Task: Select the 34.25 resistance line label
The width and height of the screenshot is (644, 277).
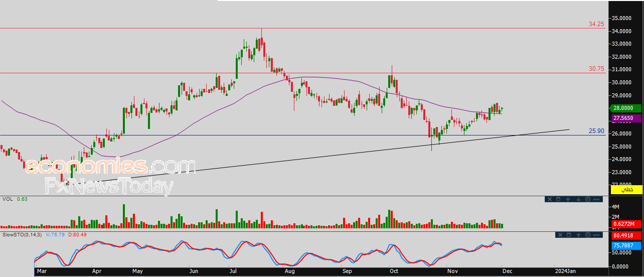Action: 596,24
